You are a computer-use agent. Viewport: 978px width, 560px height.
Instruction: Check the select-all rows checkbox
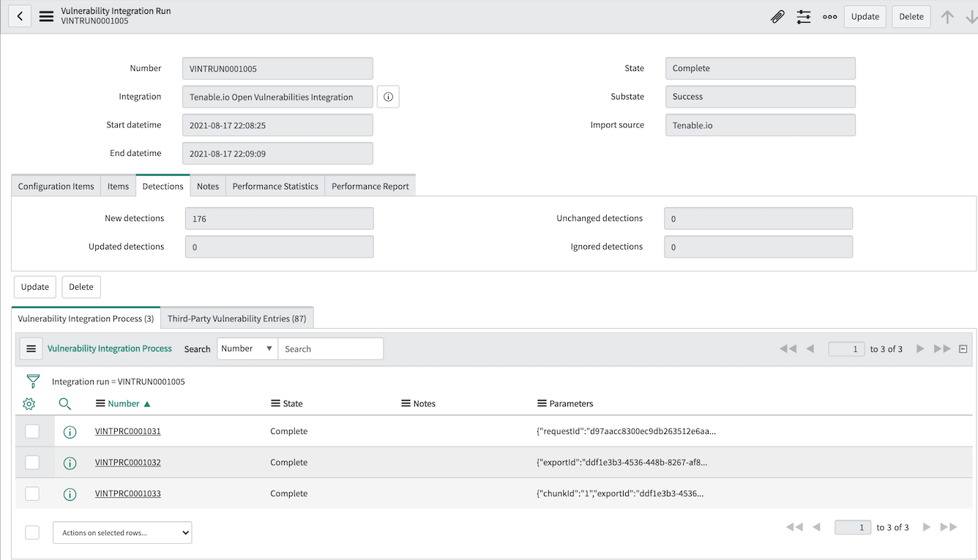tap(32, 532)
